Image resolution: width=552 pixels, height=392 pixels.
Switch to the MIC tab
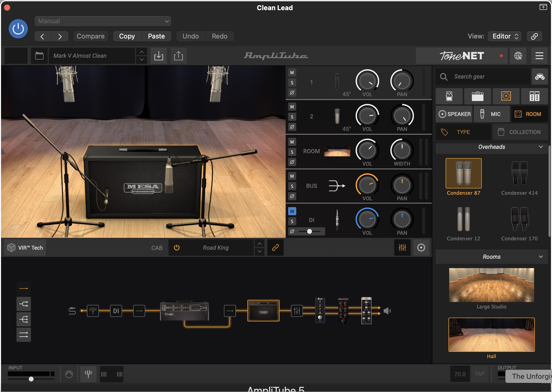491,114
